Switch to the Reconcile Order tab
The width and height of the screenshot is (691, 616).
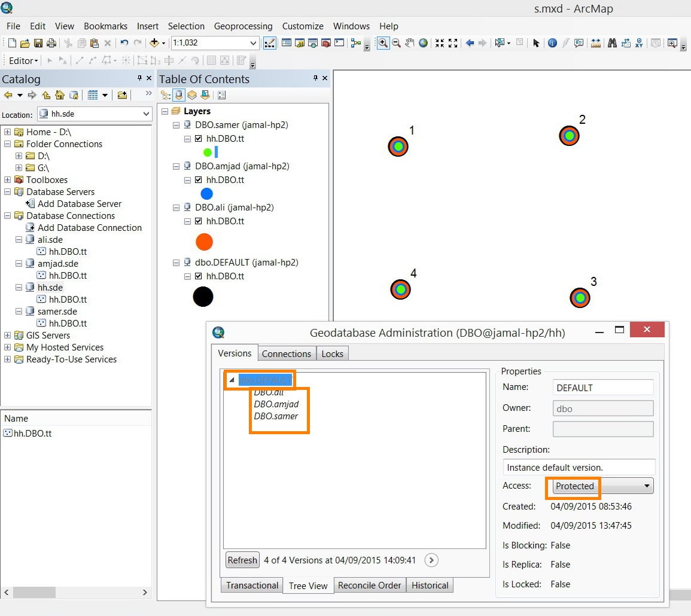coord(369,585)
